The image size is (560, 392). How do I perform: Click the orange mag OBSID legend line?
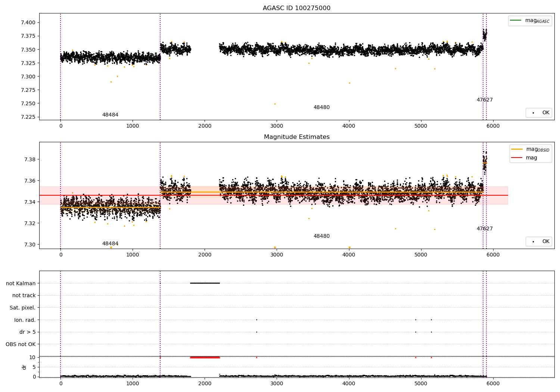(517, 149)
